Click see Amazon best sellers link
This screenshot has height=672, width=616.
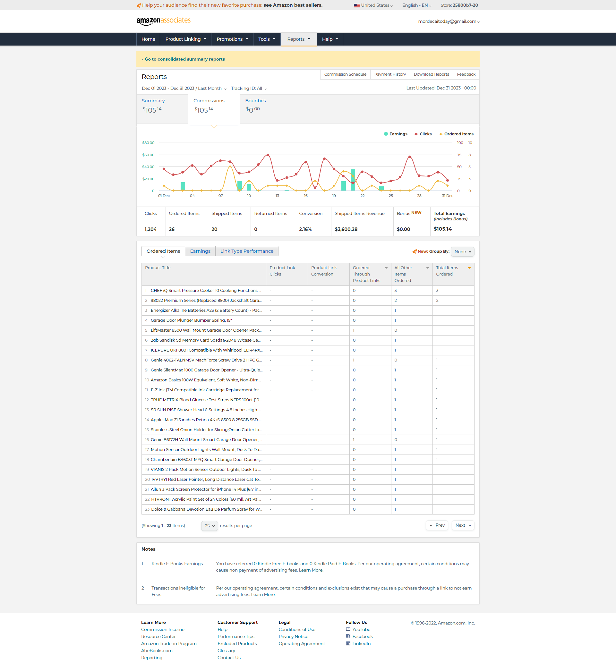tap(293, 5)
